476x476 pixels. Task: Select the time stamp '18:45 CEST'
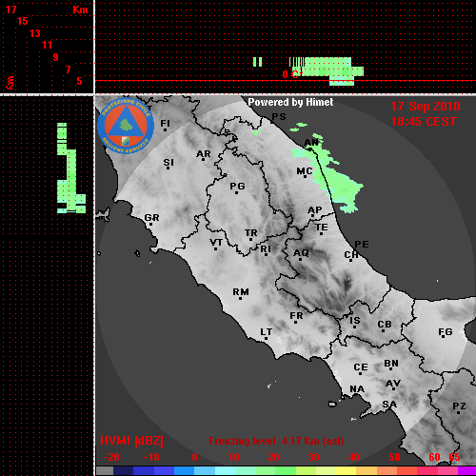pos(424,122)
